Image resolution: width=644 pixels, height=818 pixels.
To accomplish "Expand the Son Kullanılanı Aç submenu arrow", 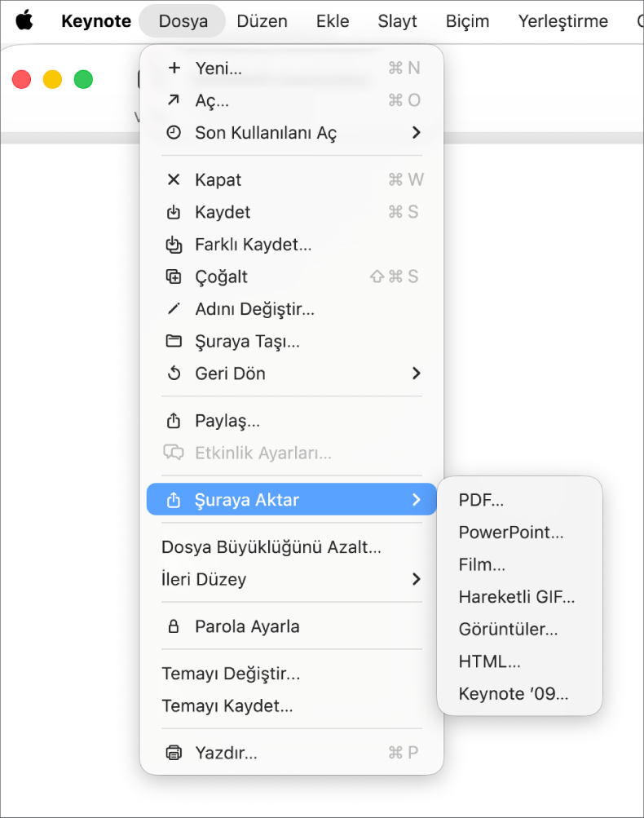I will [416, 132].
